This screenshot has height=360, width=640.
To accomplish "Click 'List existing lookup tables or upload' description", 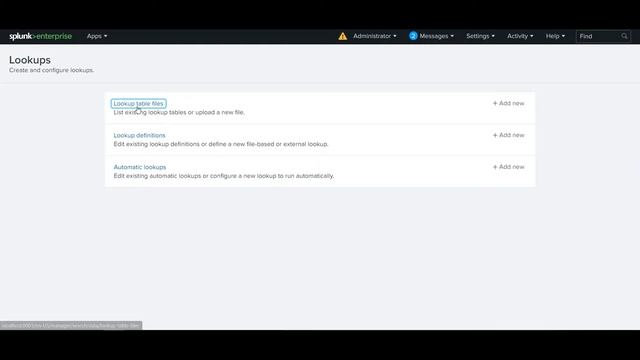I will pos(179,112).
